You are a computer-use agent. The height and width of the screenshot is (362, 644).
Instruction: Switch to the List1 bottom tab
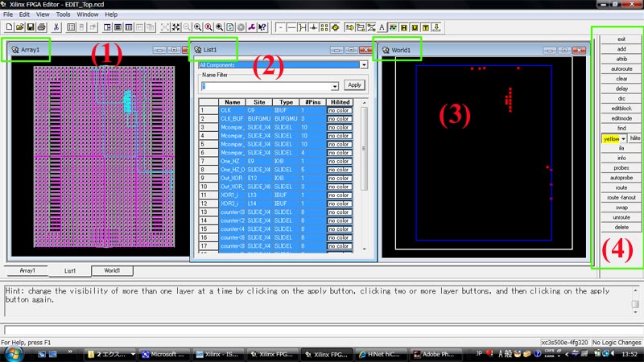(x=70, y=271)
